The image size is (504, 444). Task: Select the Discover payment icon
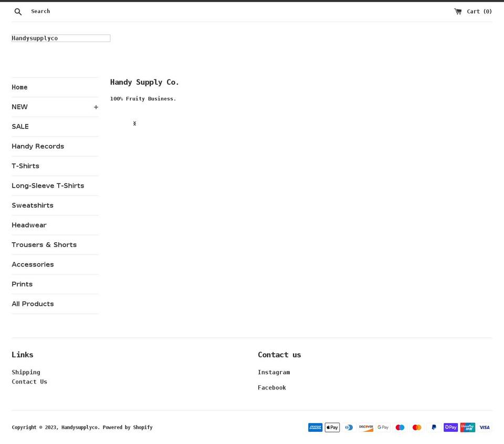click(366, 427)
